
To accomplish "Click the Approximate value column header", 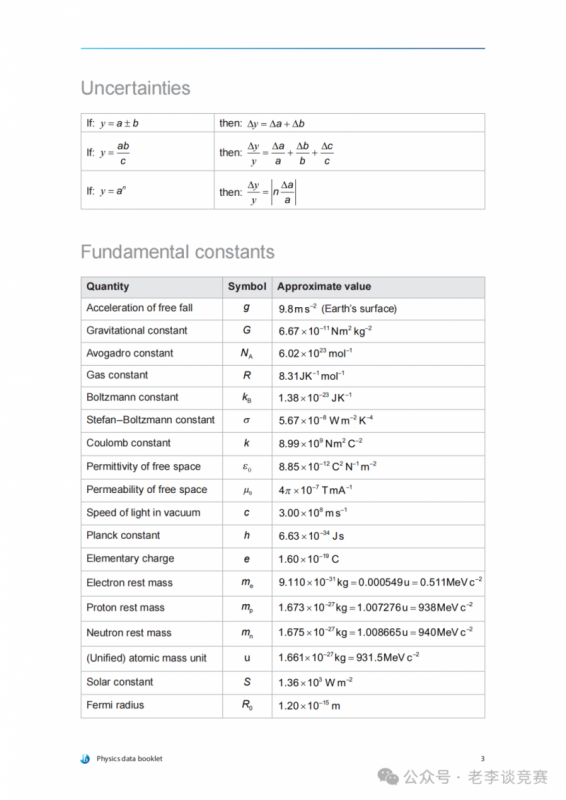I will pyautogui.click(x=324, y=286).
